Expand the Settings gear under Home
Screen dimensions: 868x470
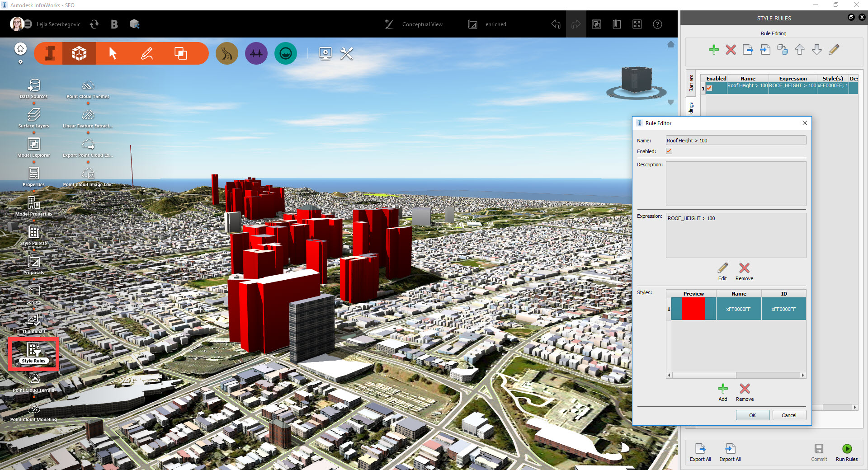tap(20, 62)
